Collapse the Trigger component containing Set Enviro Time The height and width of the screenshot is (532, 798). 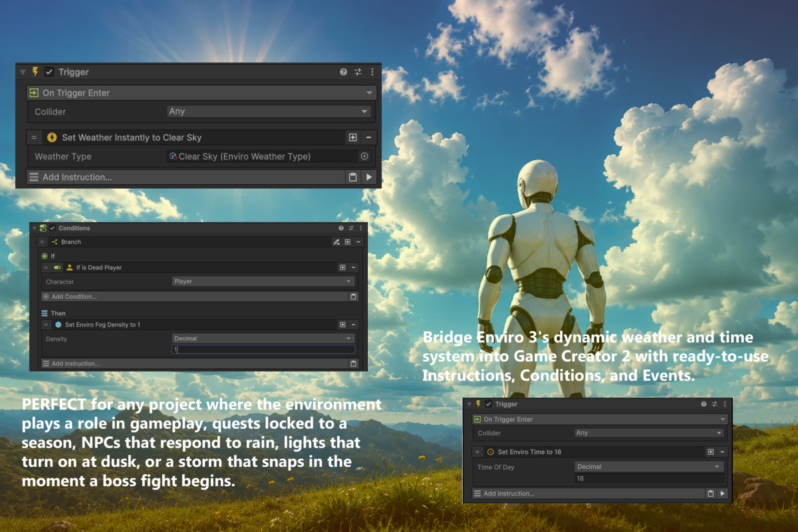click(x=469, y=404)
